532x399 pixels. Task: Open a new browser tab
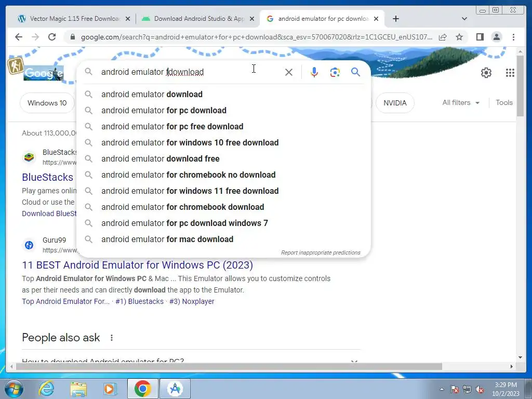395,19
